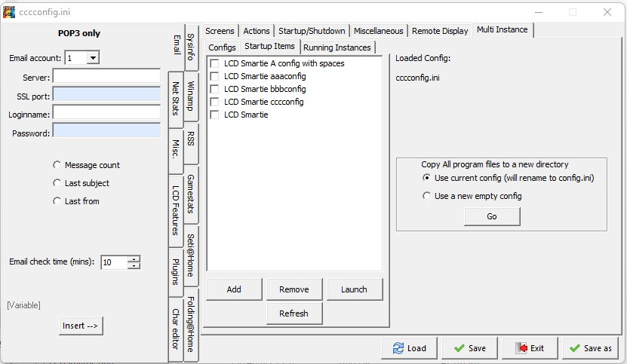
Task: Open the vertical Winamp tab
Action: pos(191,96)
